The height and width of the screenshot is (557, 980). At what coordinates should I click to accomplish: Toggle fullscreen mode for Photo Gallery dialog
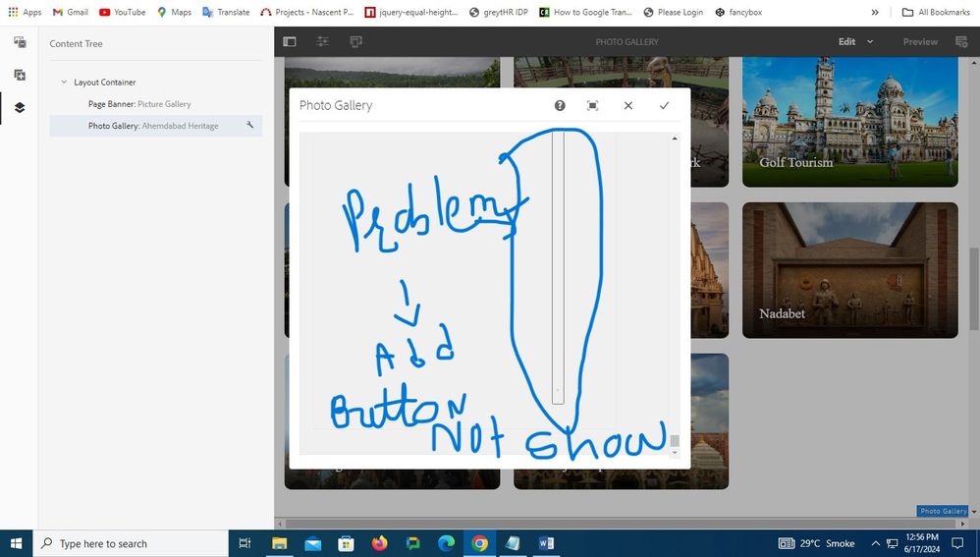click(x=593, y=105)
